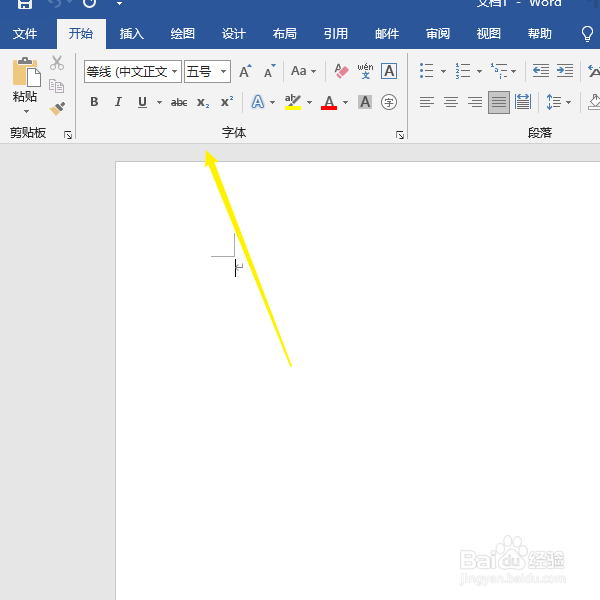Save document with the floppy disk icon
This screenshot has height=600, width=600.
click(x=25, y=3)
